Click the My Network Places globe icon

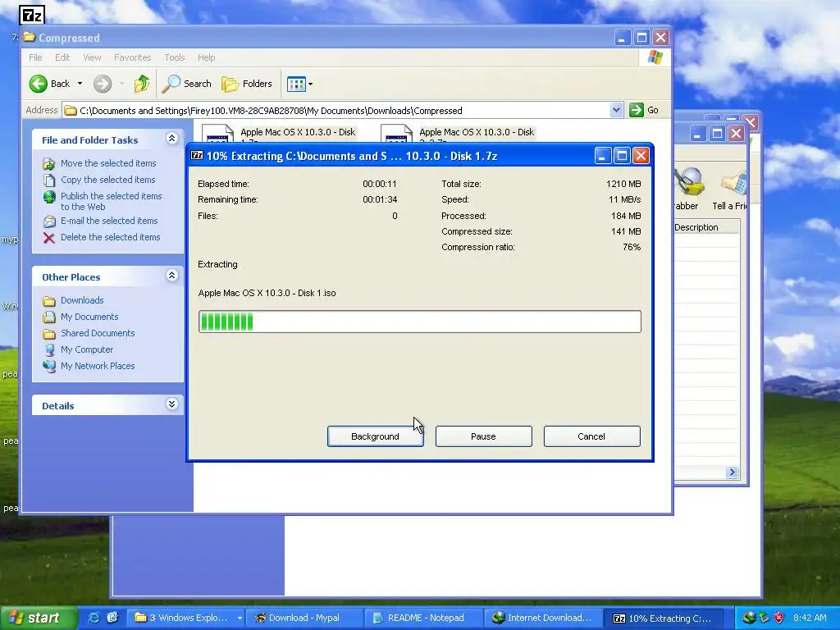pyautogui.click(x=49, y=367)
